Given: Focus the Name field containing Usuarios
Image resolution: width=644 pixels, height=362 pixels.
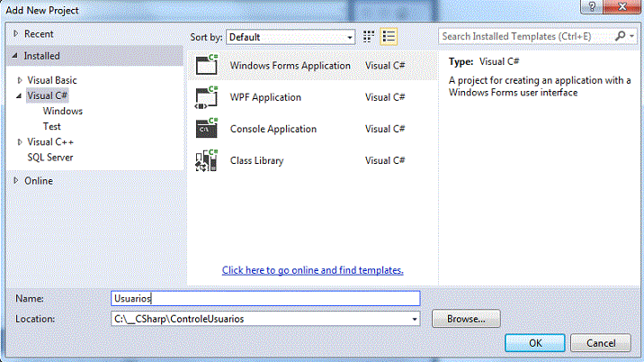Looking at the screenshot, I should pyautogui.click(x=265, y=298).
